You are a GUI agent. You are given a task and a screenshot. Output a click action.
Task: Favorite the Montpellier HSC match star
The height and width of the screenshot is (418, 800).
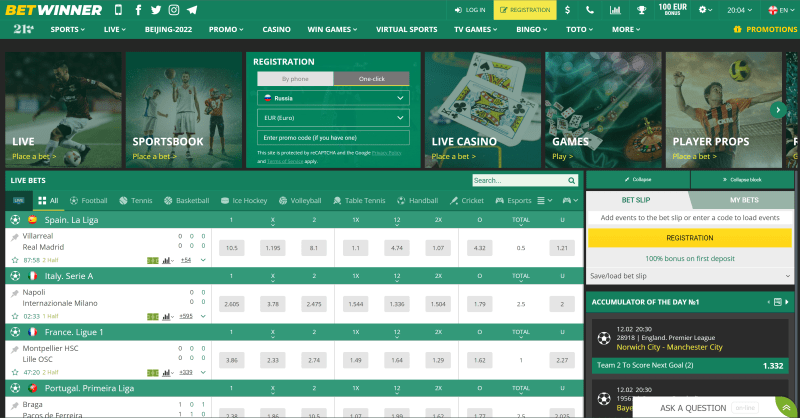(15, 372)
